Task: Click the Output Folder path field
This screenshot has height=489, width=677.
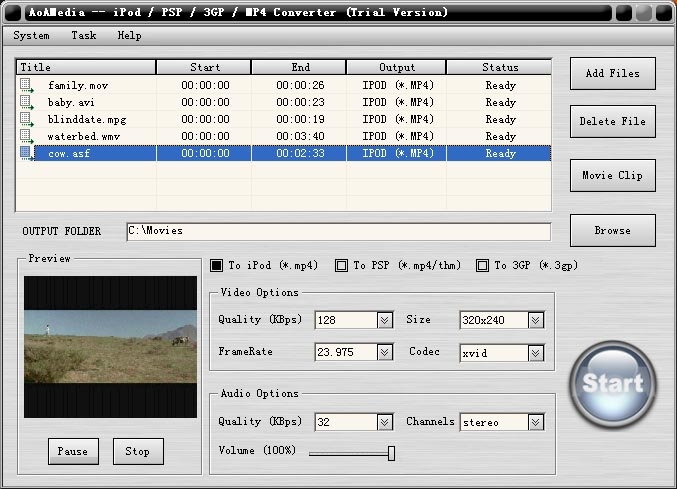Action: point(338,231)
